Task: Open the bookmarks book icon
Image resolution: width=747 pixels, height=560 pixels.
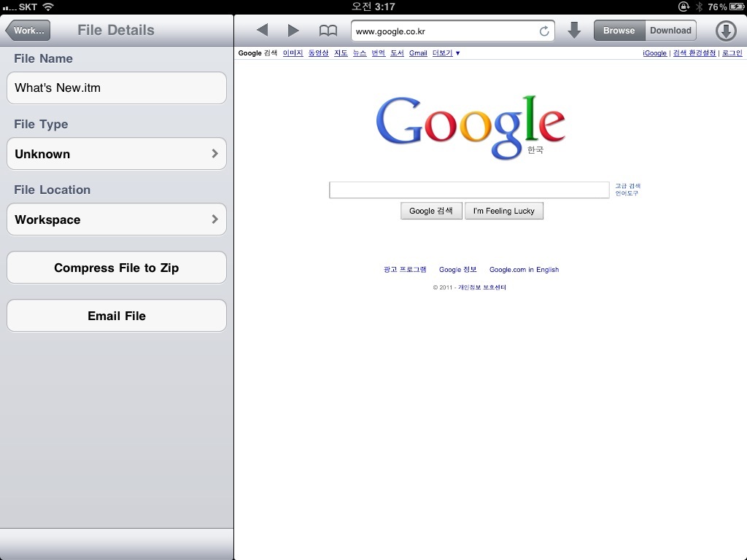Action: click(x=328, y=31)
